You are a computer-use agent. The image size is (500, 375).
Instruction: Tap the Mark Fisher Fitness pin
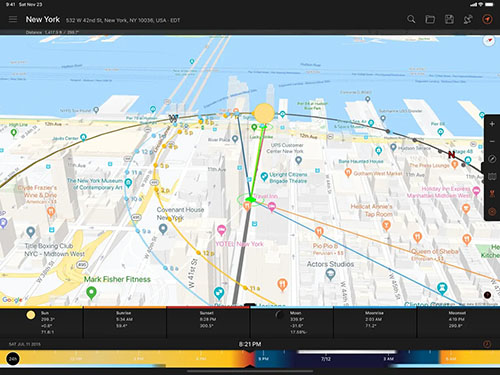91,293
